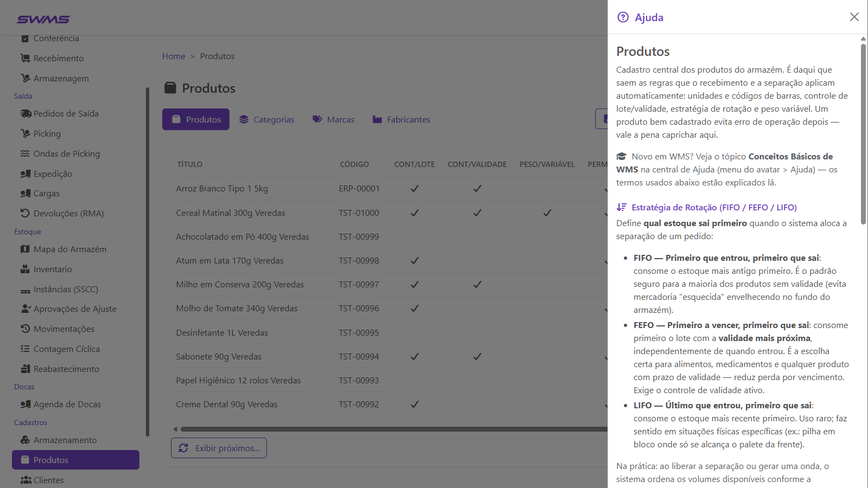This screenshot has width=868, height=488.
Task: Click the table scroll-left arrow
Action: (175, 429)
